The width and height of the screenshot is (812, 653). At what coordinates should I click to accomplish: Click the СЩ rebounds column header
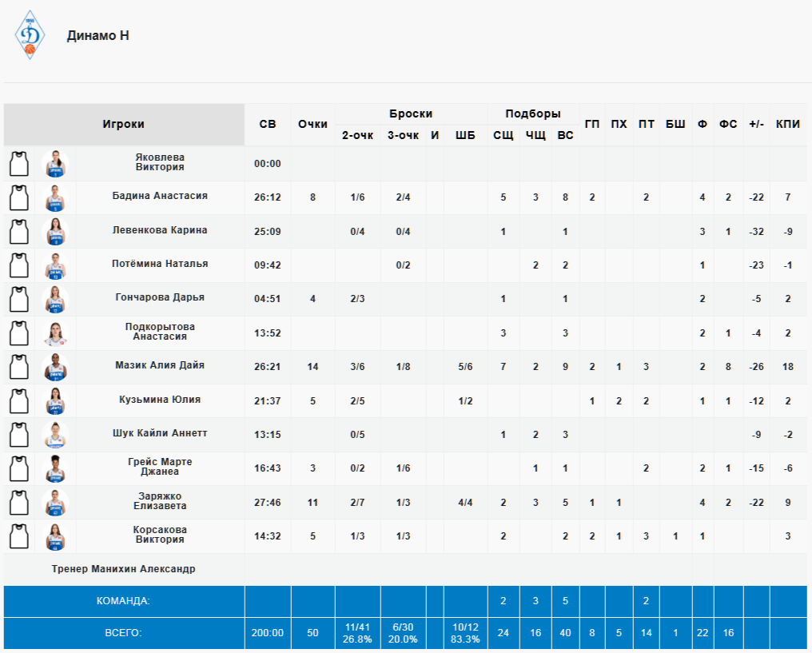(x=503, y=136)
